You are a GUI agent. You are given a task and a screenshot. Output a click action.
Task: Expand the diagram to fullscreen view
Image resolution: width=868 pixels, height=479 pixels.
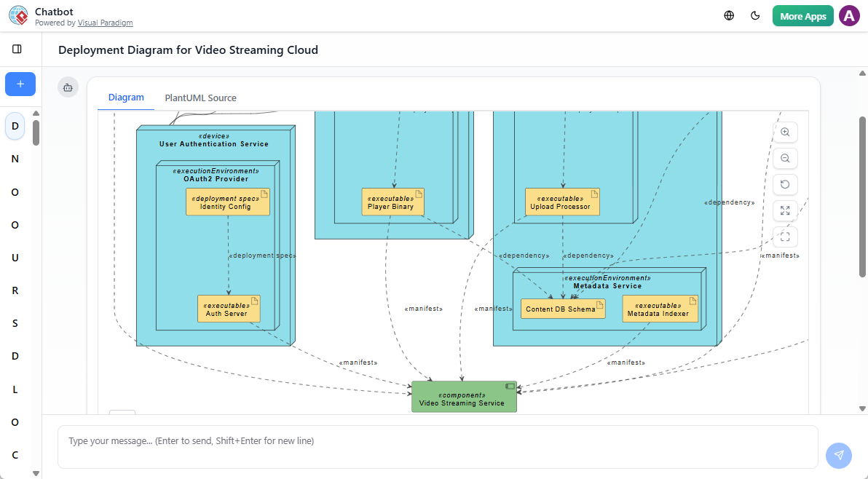[x=785, y=210]
